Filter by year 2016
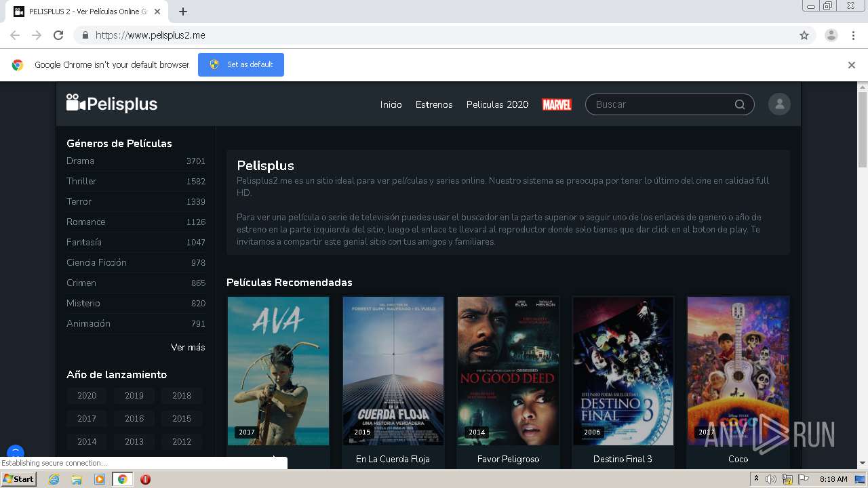Viewport: 868px width, 488px height. coord(134,419)
